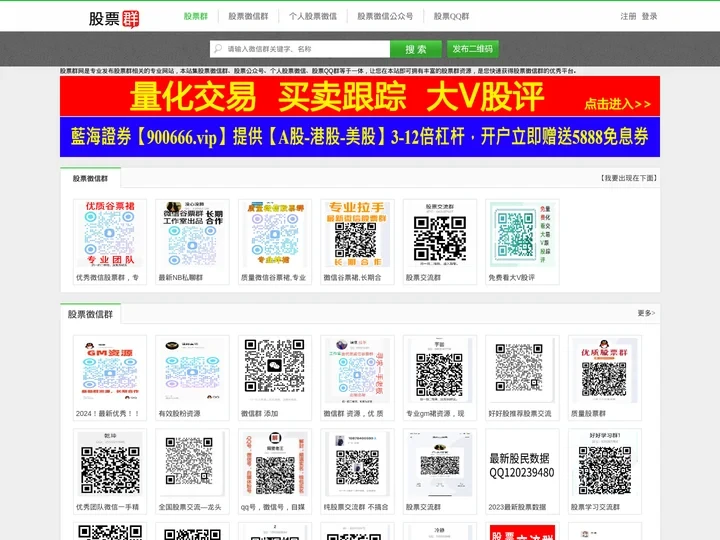
Task: Open the 股票QQ群 nav item
Action: click(451, 16)
